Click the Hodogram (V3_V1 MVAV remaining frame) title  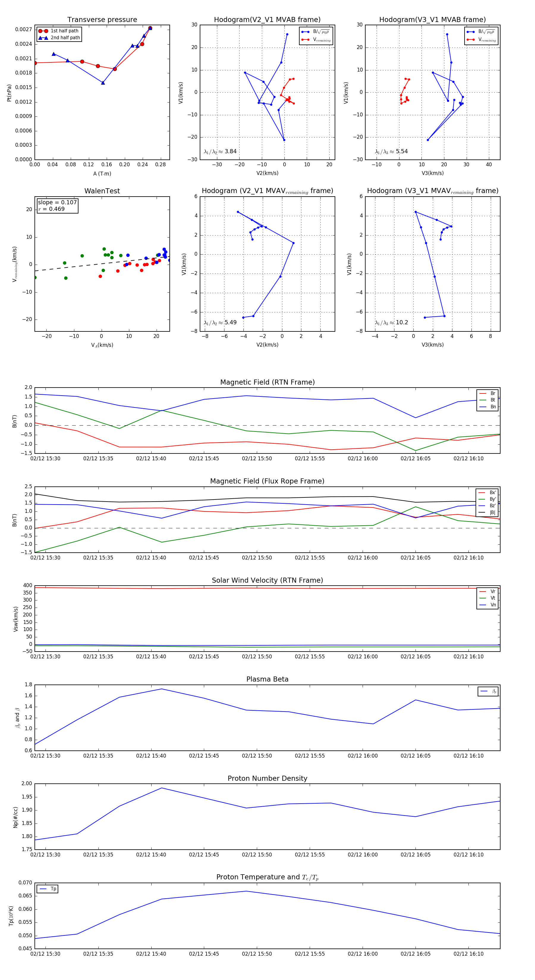tap(432, 191)
